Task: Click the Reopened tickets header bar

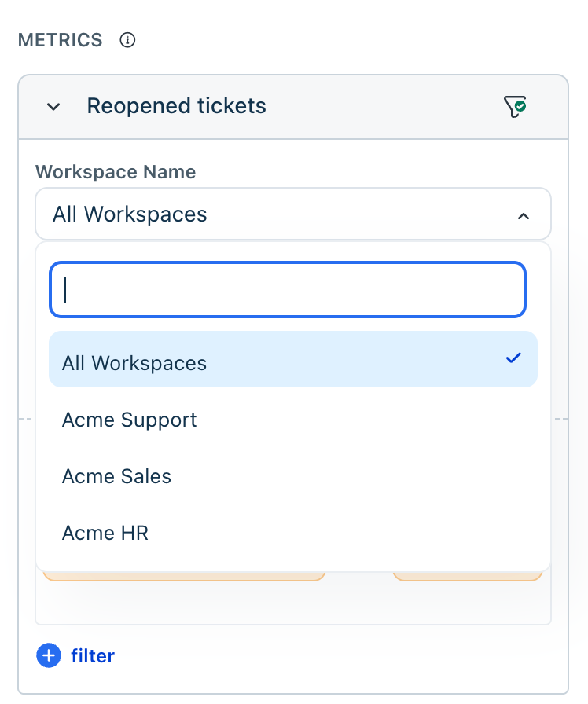Action: tap(293, 107)
